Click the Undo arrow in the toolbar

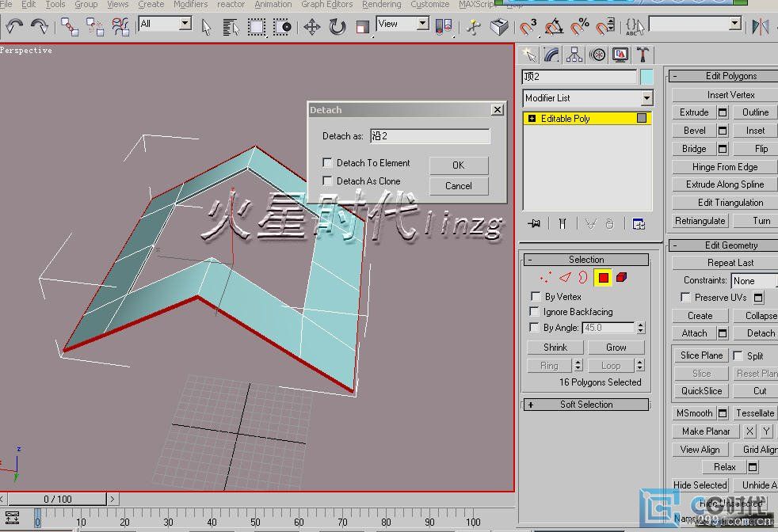tap(13, 27)
